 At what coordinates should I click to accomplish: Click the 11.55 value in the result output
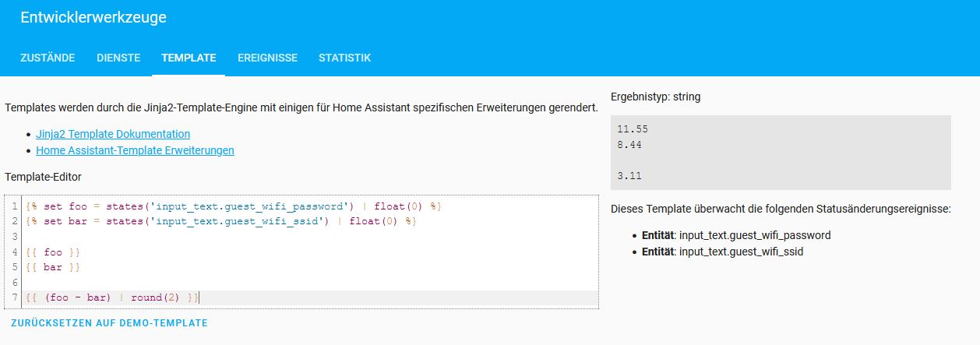click(x=632, y=129)
